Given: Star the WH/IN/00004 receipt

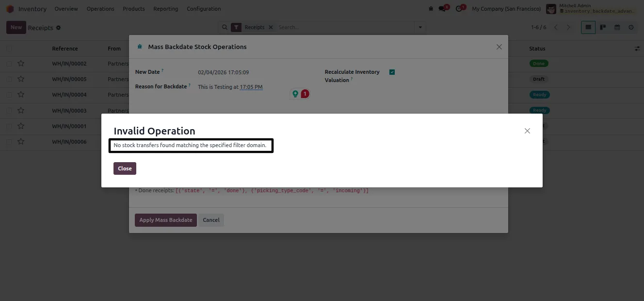Looking at the screenshot, I should click(x=21, y=95).
